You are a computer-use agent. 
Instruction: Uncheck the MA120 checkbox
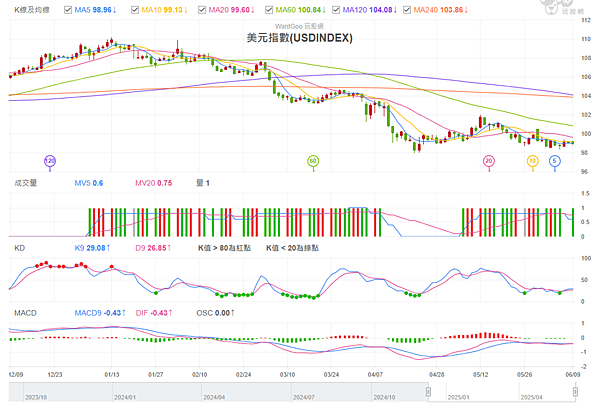pos(336,10)
